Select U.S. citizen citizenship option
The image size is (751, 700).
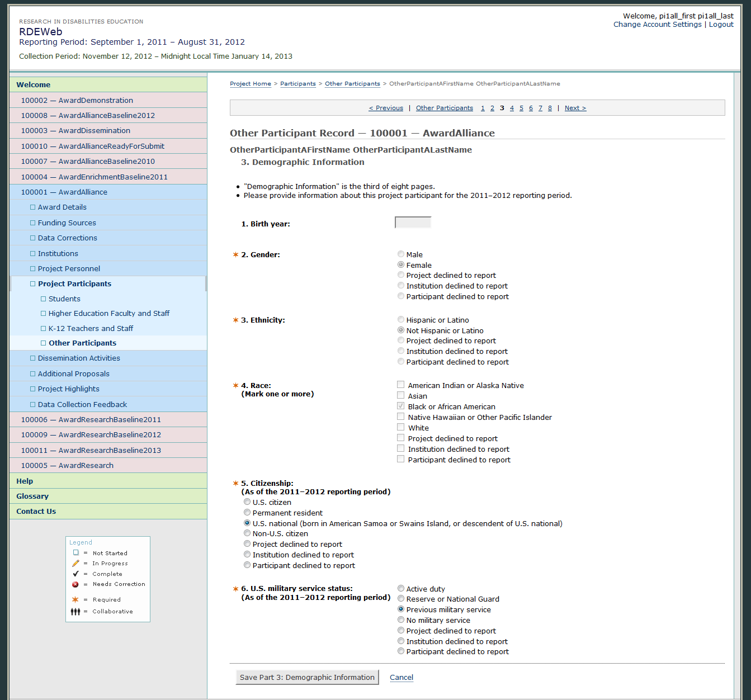click(247, 502)
